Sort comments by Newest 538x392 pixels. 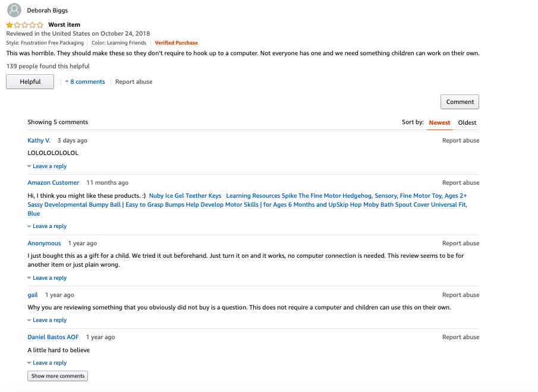tap(439, 122)
